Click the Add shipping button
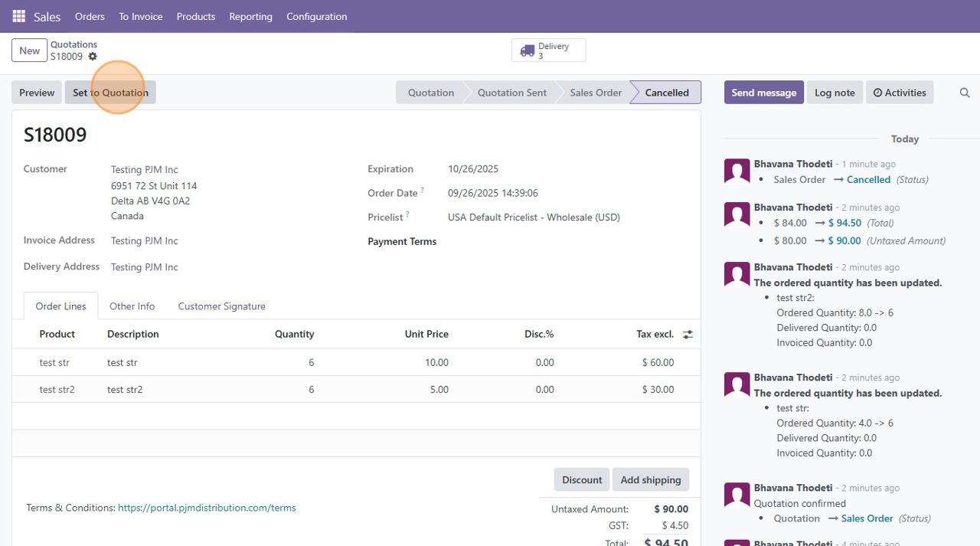This screenshot has height=546, width=980. point(650,480)
